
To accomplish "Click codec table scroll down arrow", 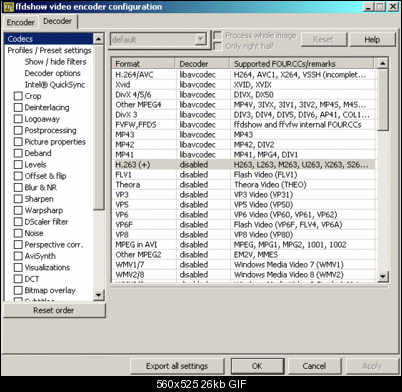I will pyautogui.click(x=383, y=276).
